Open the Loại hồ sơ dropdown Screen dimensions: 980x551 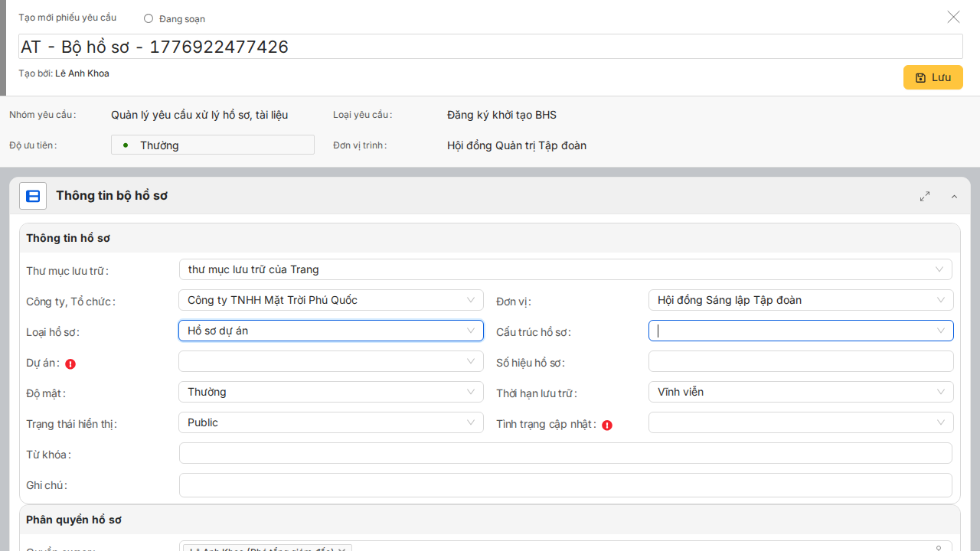click(x=331, y=331)
